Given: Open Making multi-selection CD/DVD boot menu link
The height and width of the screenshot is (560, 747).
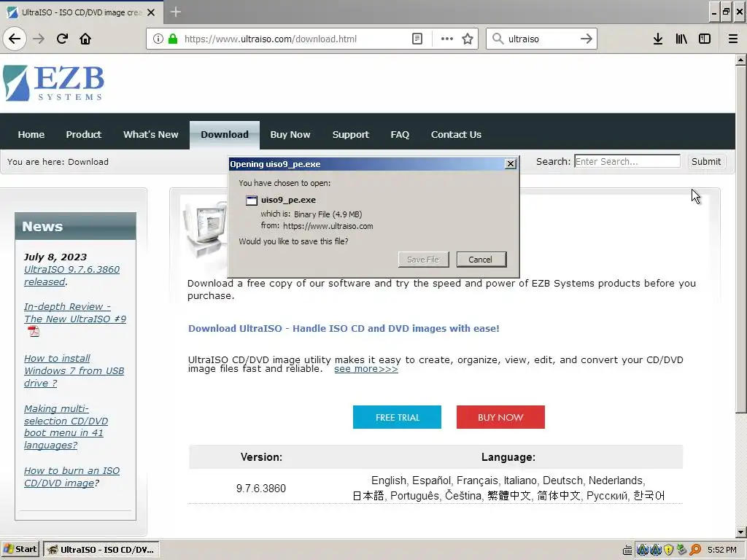Looking at the screenshot, I should pos(66,427).
